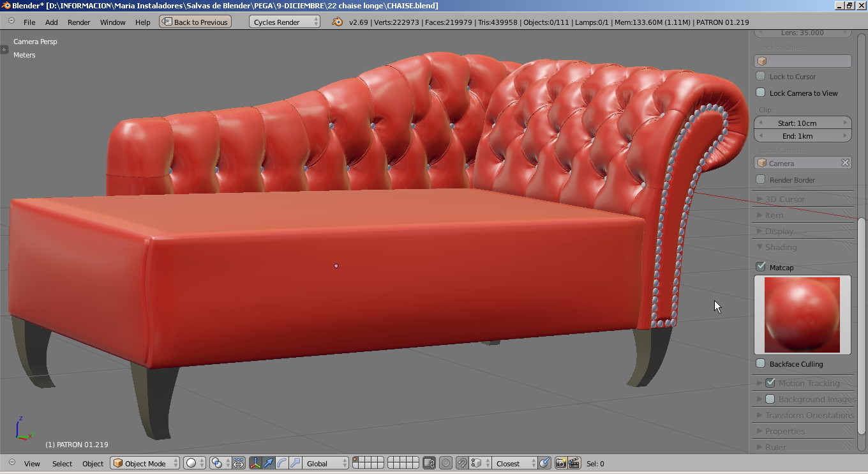
Task: Expand the Properties panel
Action: coord(804,431)
